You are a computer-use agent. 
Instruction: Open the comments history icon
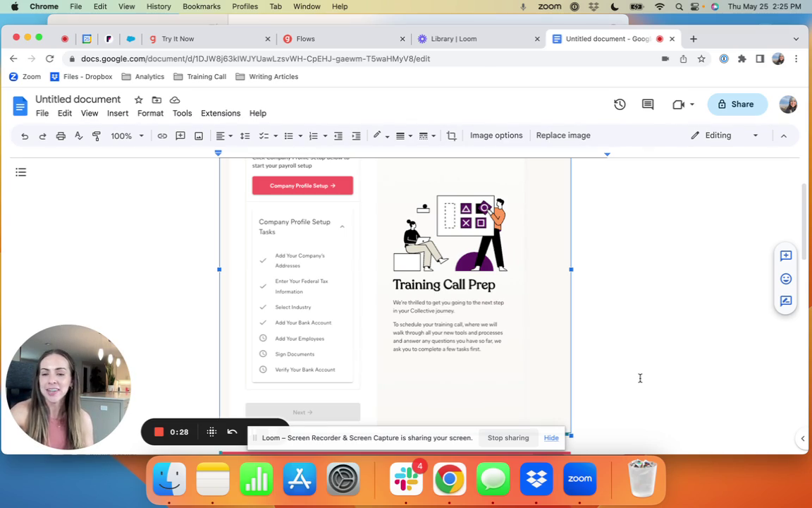point(648,104)
